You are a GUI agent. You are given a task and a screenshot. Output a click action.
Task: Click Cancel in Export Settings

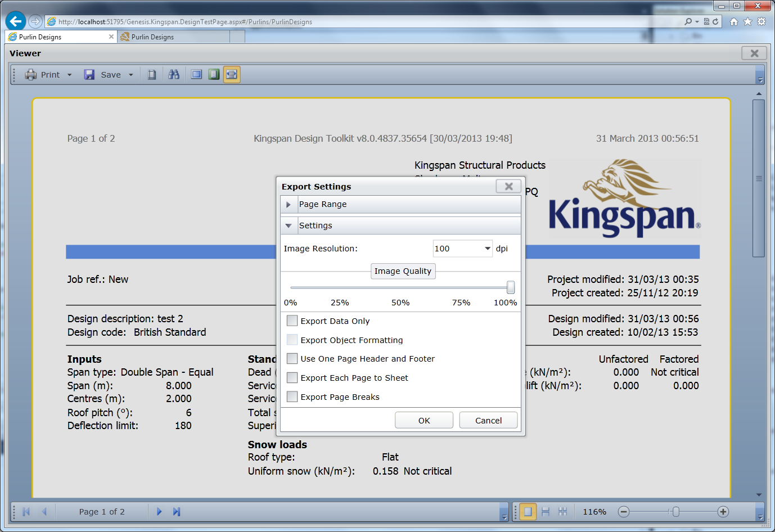coord(488,420)
